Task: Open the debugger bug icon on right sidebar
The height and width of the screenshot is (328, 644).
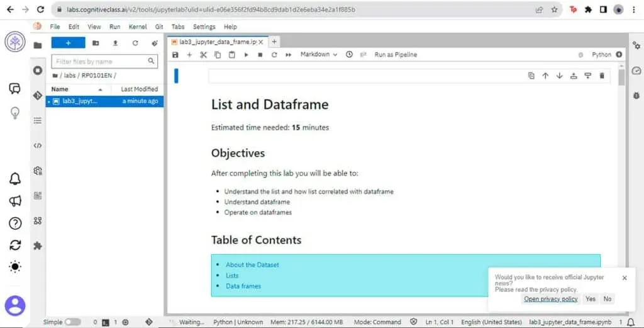Action: [636, 95]
